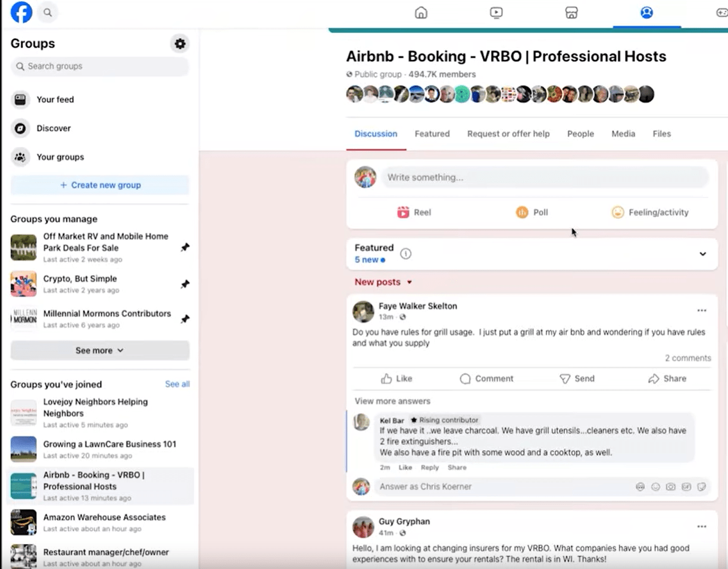
Task: Click the Groups settings gear icon
Action: tap(180, 43)
